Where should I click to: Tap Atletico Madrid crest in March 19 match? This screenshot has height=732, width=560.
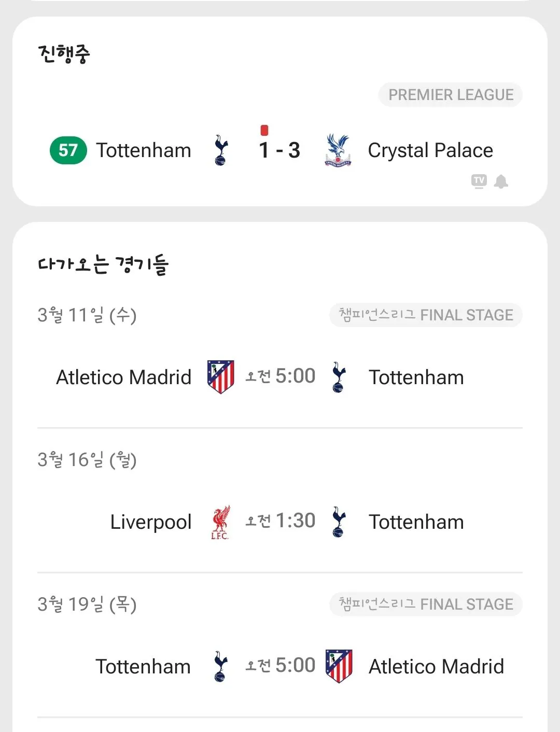[339, 666]
